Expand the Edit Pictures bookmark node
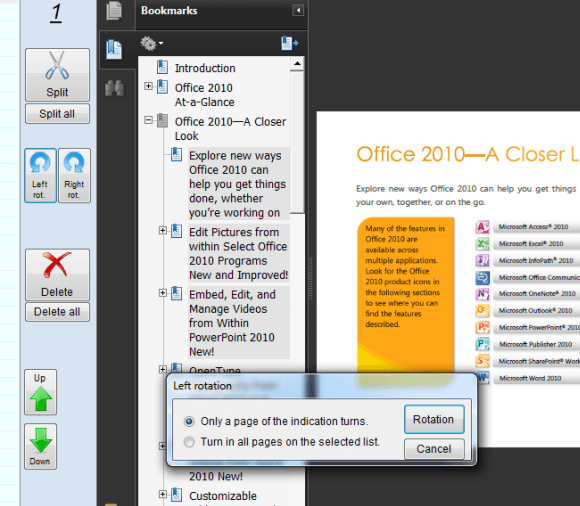 (x=162, y=230)
